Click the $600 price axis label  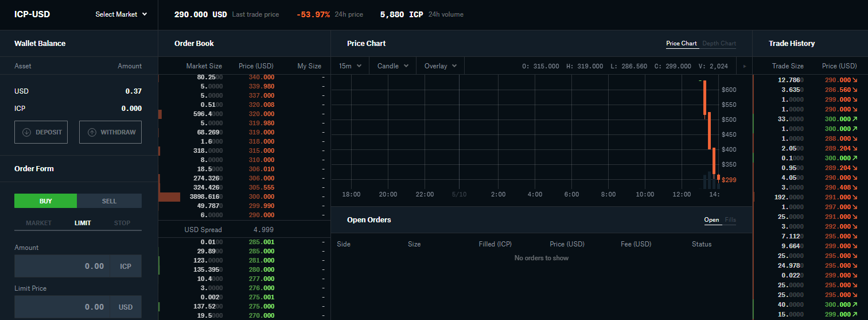point(729,90)
